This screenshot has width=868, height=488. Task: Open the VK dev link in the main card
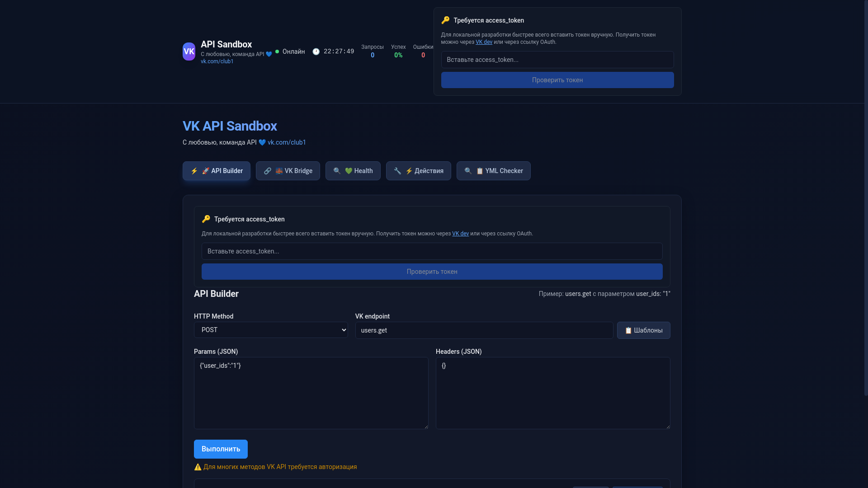point(460,234)
